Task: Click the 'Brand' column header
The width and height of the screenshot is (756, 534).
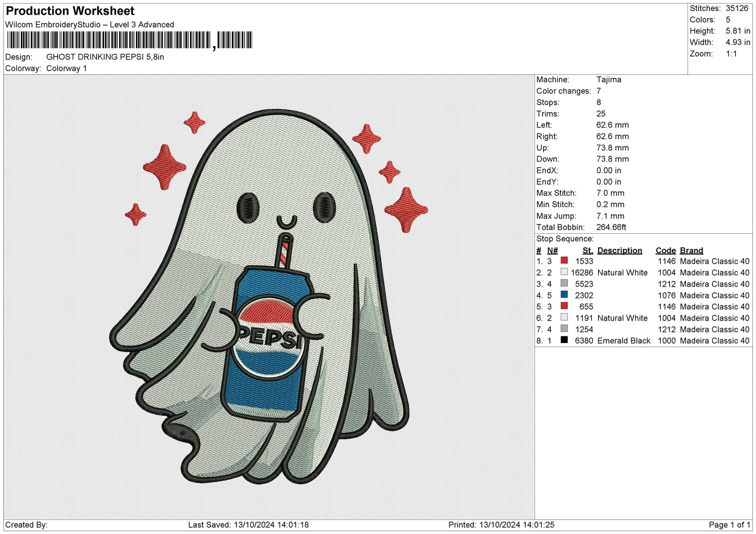Action: tap(691, 251)
